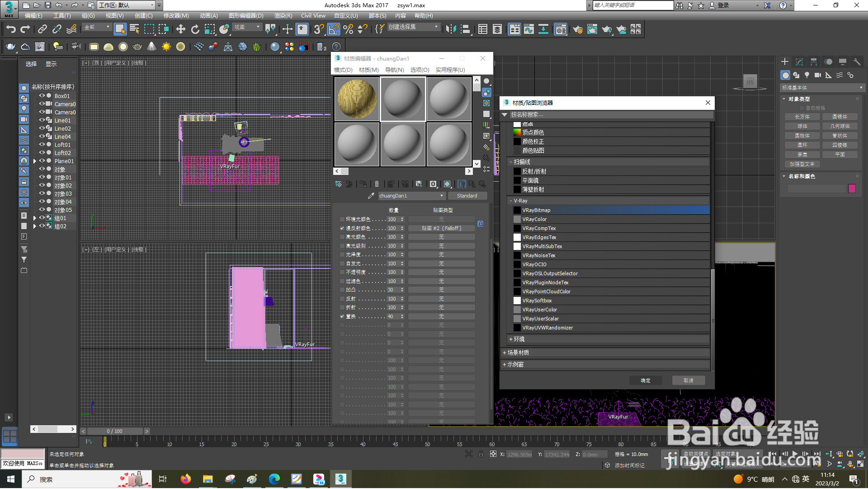Enable the 环境光颜色 map checkbox

(342, 219)
